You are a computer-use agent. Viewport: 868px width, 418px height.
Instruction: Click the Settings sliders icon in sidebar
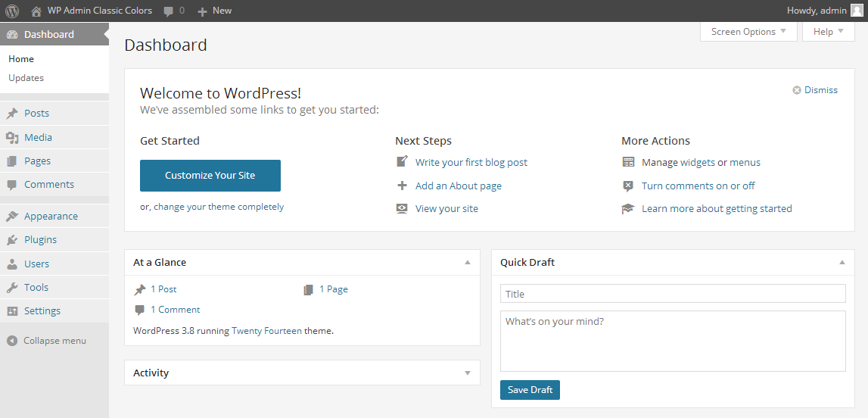[12, 311]
